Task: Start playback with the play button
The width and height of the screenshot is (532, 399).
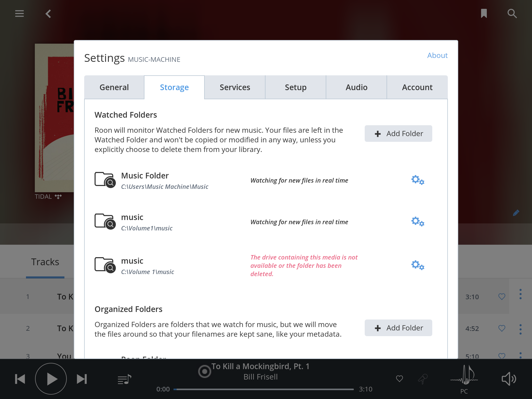Action: click(x=51, y=379)
